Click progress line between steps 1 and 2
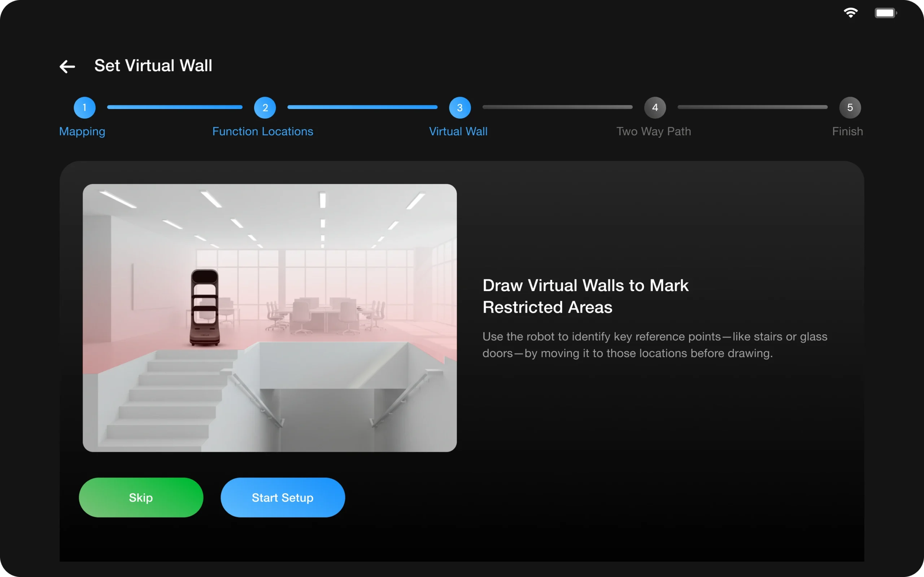 click(x=175, y=107)
